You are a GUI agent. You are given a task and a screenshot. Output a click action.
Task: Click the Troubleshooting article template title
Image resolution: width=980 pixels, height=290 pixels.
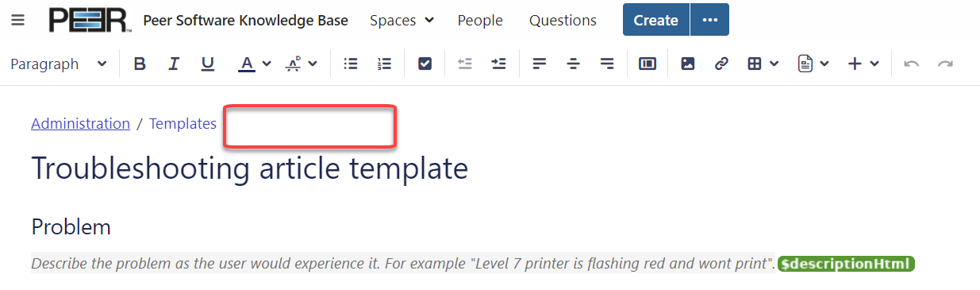(249, 168)
